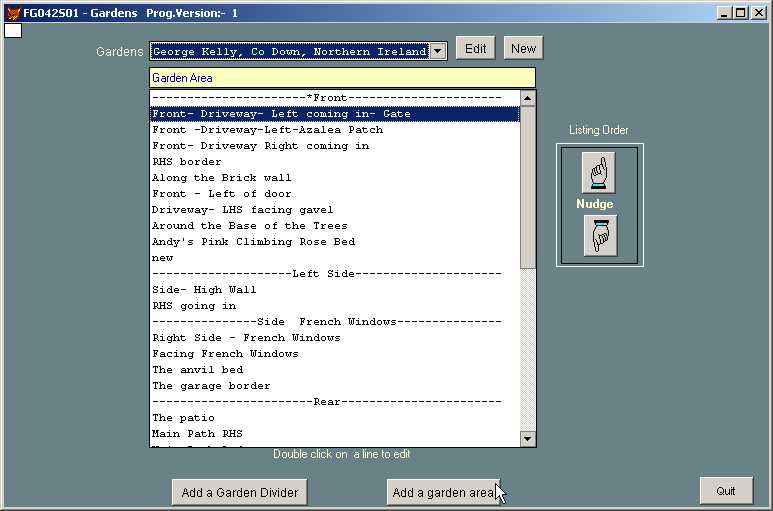Select the 'Side French Windows' divider line
The image size is (773, 511).
335,322
